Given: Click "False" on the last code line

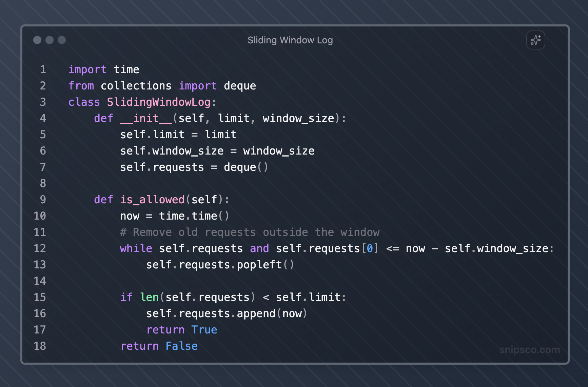Looking at the screenshot, I should [181, 346].
